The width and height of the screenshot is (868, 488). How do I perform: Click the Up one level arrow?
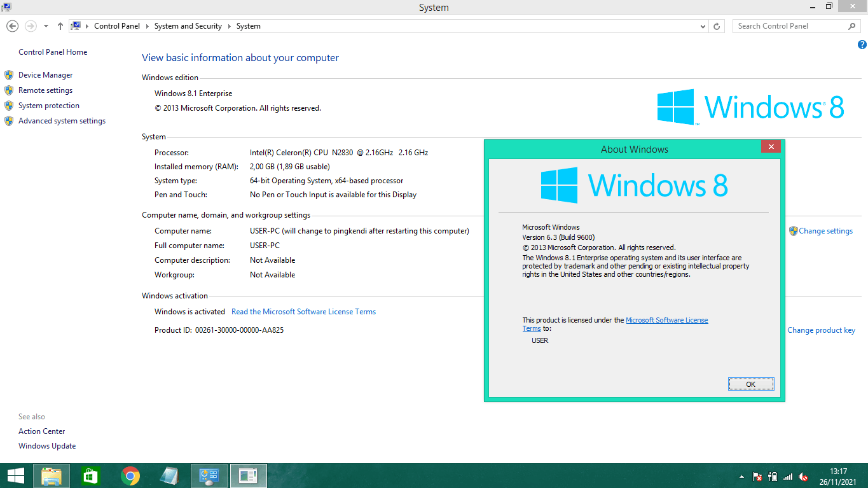pyautogui.click(x=60, y=26)
